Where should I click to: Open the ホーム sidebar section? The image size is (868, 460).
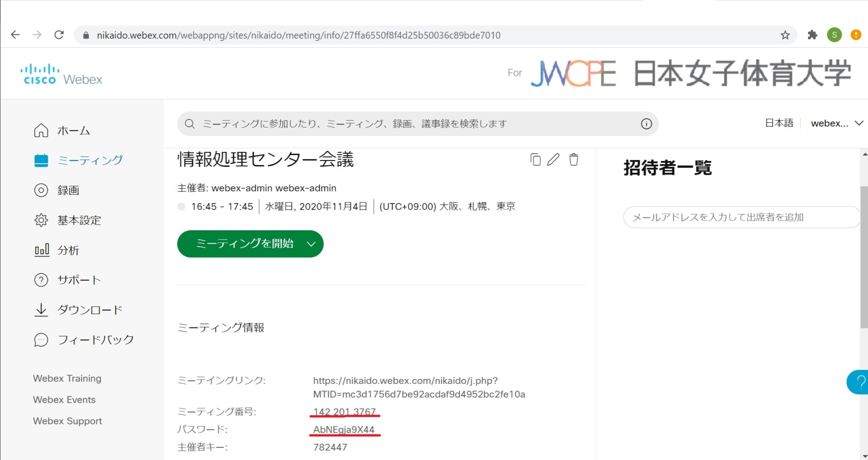[74, 130]
